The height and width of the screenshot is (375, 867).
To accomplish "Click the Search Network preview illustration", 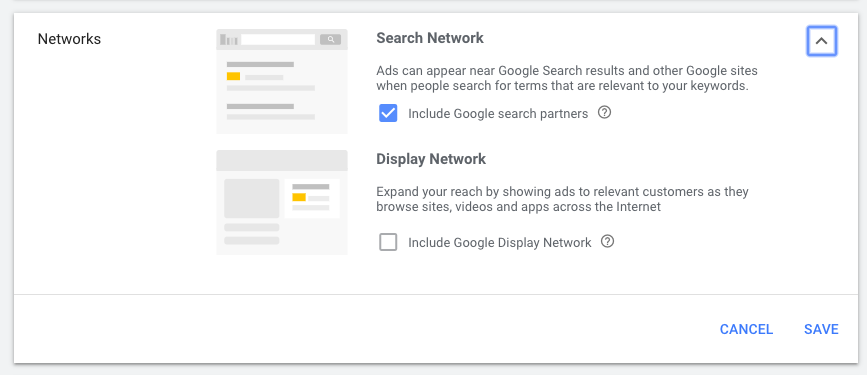I will 282,81.
